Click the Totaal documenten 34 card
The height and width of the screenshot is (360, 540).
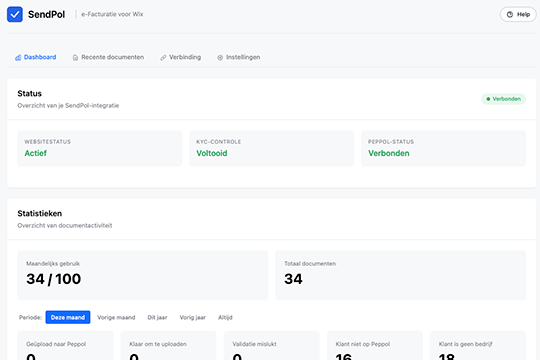[401, 275]
